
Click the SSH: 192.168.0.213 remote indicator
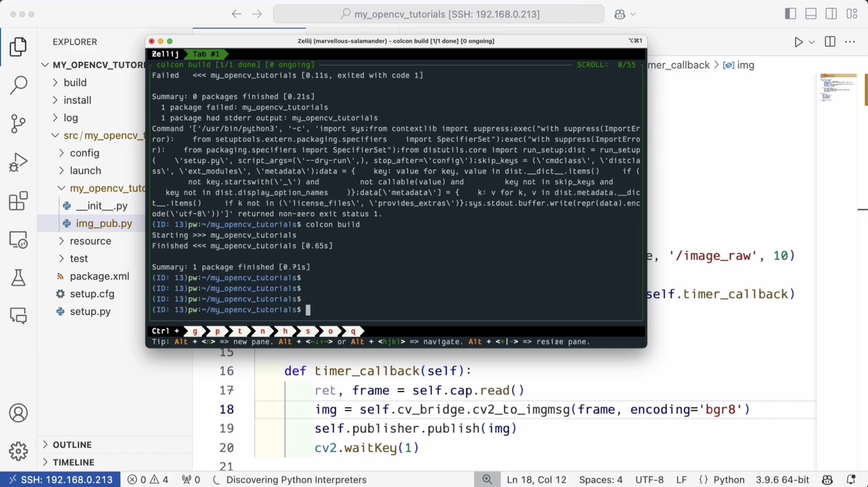(x=60, y=480)
